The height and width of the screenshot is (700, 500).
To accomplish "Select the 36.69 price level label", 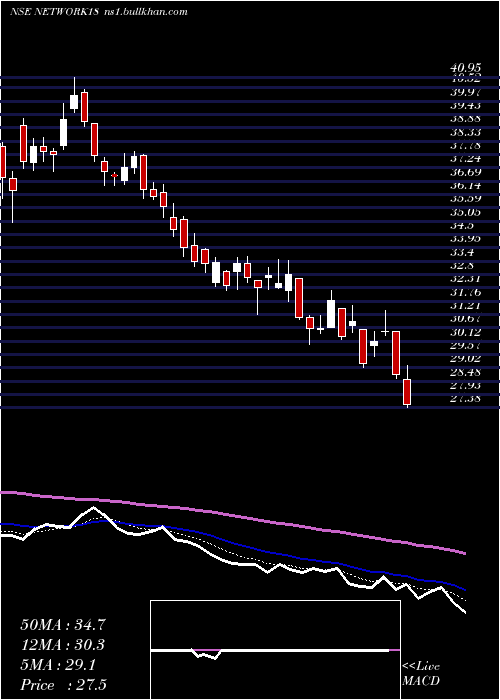I will pyautogui.click(x=466, y=172).
